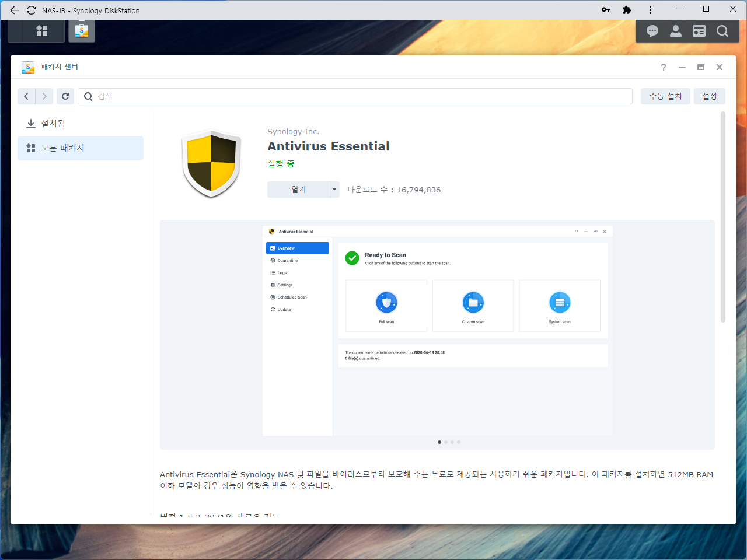Select Package Center icon in DSM taskbar
This screenshot has width=747, height=560.
(82, 31)
